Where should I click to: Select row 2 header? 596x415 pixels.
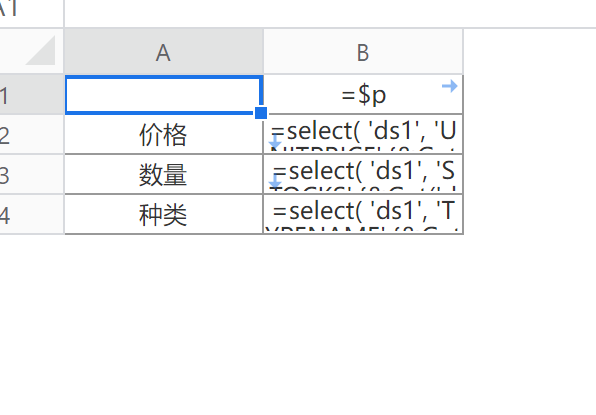coord(32,135)
